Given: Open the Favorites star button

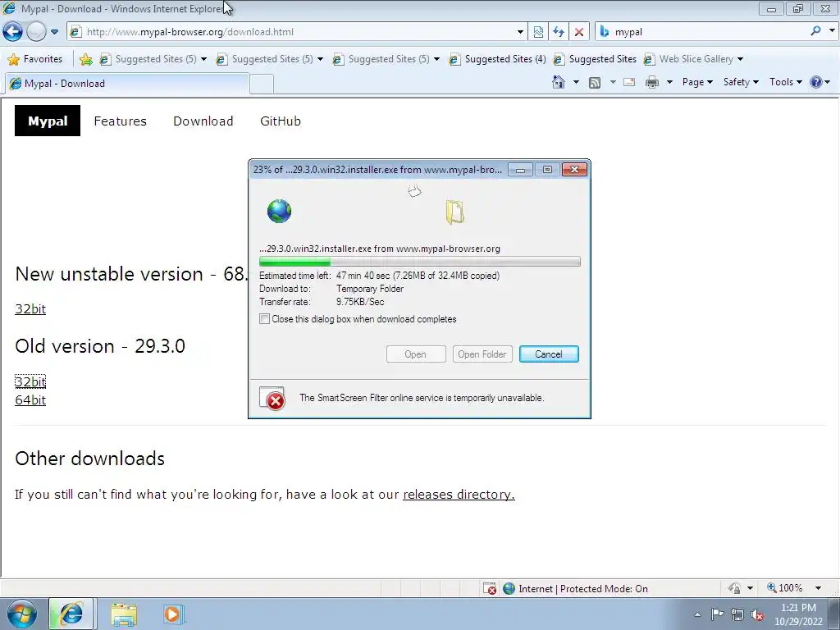Looking at the screenshot, I should (x=35, y=59).
